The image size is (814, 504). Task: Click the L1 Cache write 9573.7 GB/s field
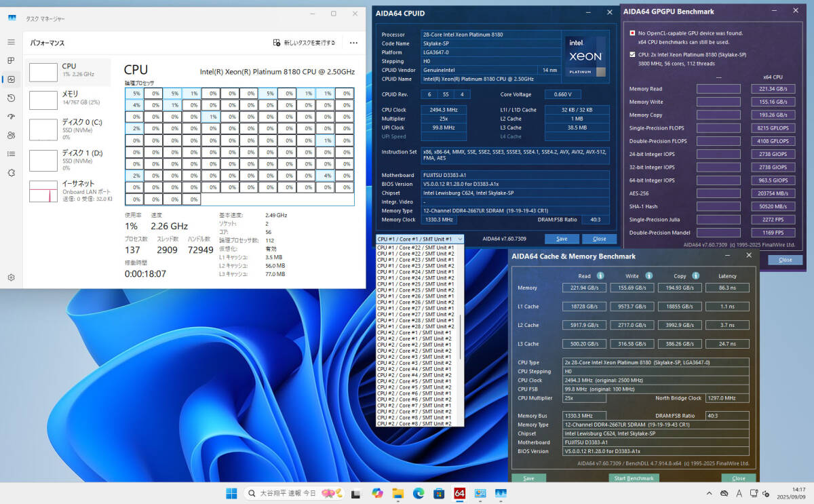(x=632, y=307)
